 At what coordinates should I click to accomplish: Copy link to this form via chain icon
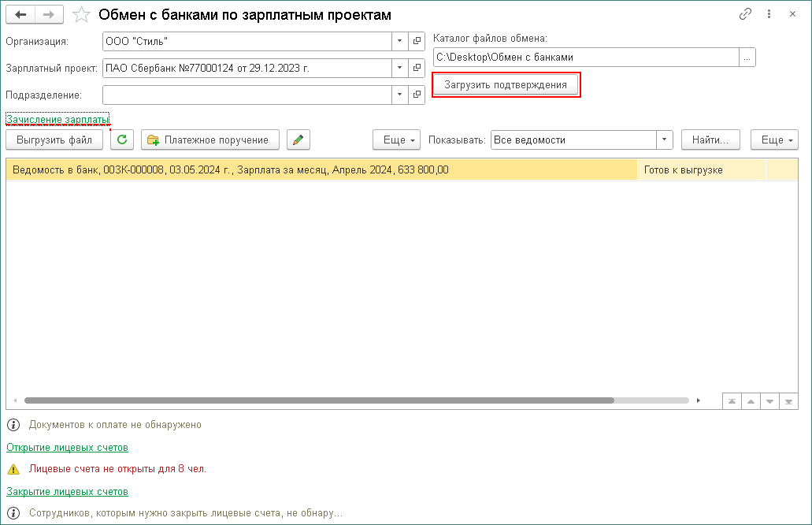click(x=745, y=14)
